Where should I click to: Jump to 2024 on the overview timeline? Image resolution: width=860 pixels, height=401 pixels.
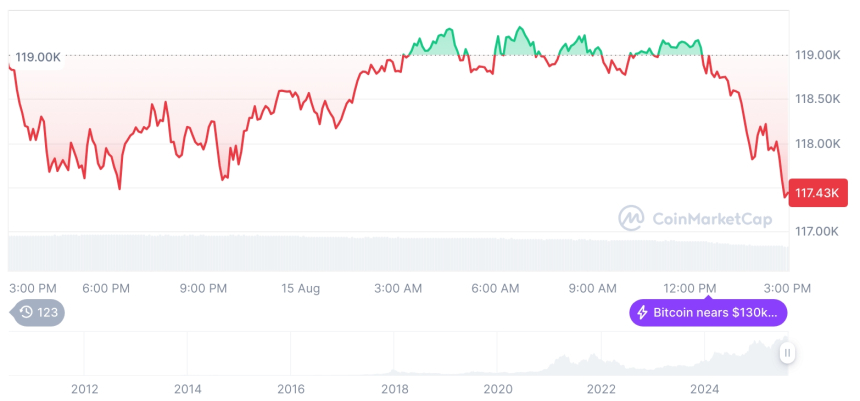[705, 388]
